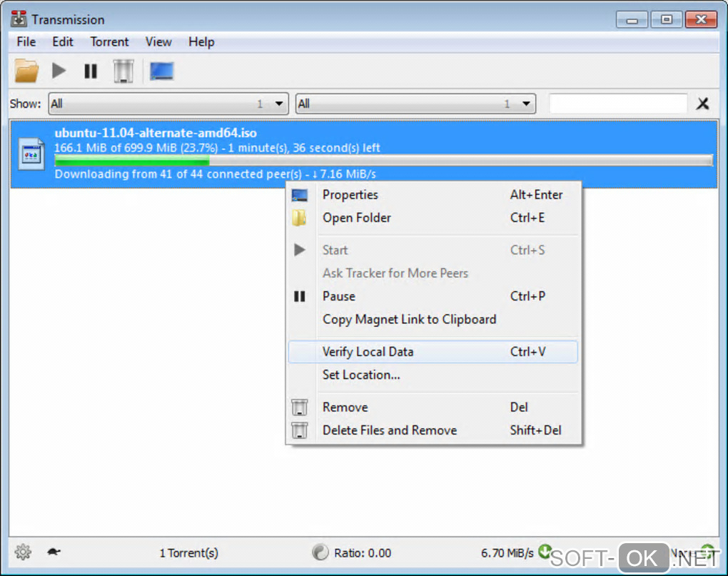Image resolution: width=728 pixels, height=576 pixels.
Task: Expand the first Show filter dropdown arrow
Action: coord(278,103)
